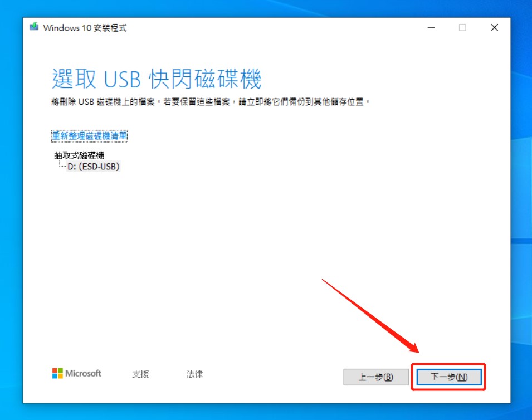Viewport: 532px width, 420px height.
Task: Click the Microsoft four-color logo
Action: pos(57,374)
